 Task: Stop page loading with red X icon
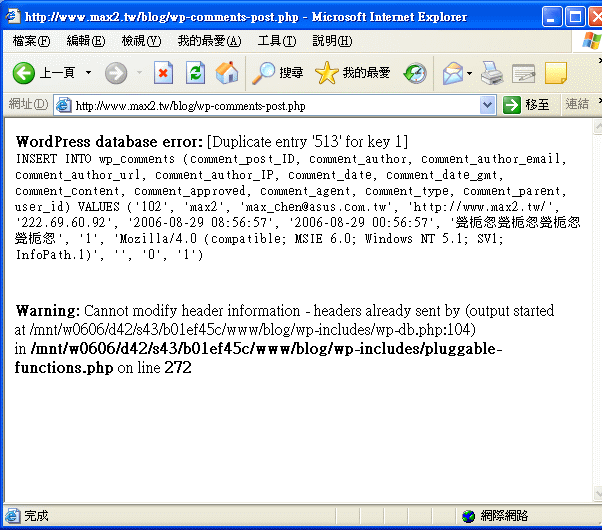(x=163, y=73)
